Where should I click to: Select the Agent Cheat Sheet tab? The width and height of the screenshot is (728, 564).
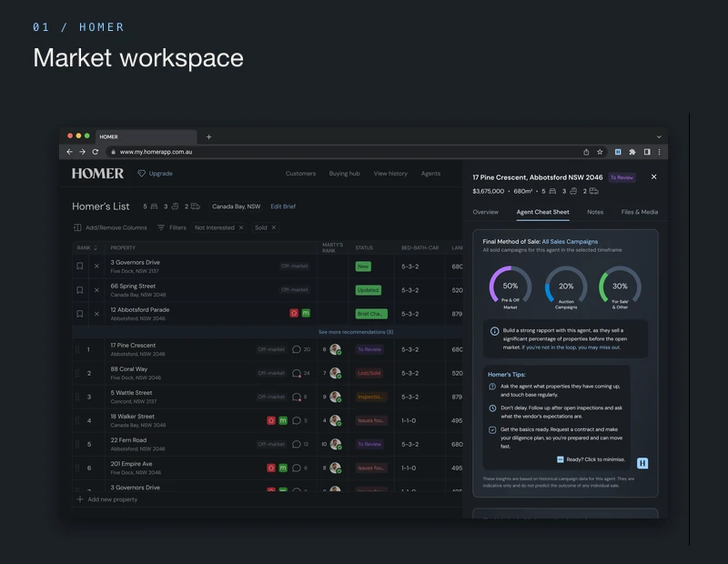pos(542,212)
